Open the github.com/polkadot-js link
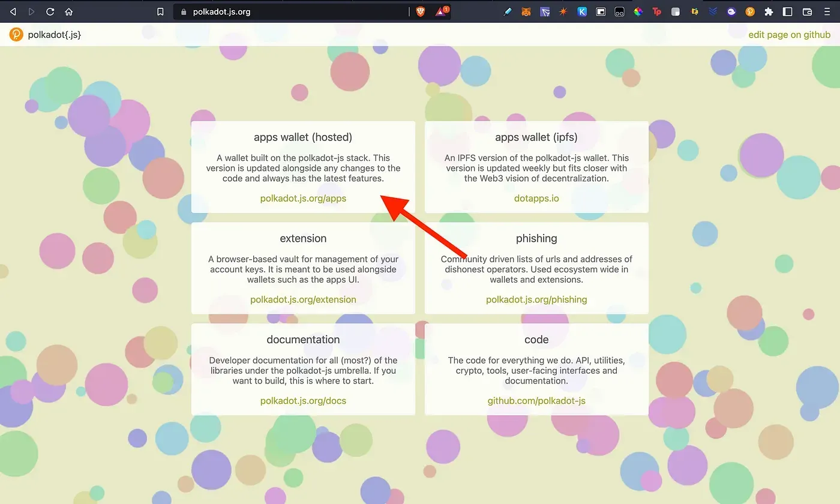This screenshot has width=840, height=504. pos(536,401)
